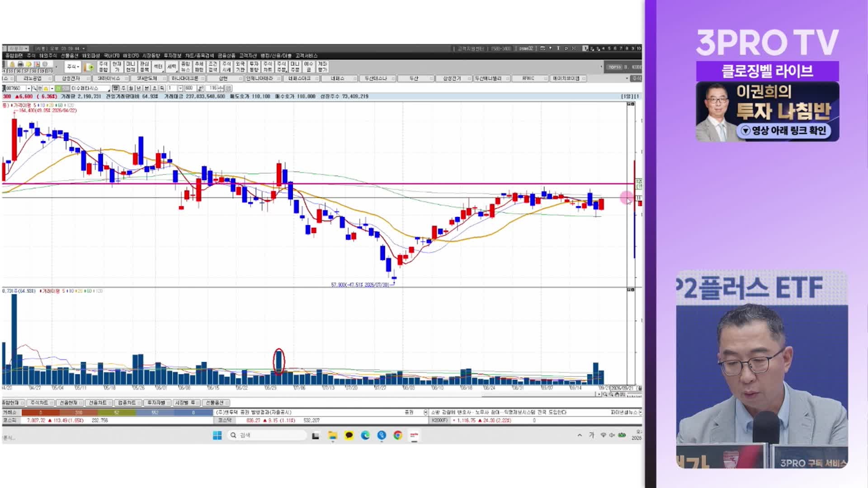Image resolution: width=868 pixels, height=488 pixels.
Task: Open KakaoTalk from the taskbar
Action: click(x=349, y=435)
